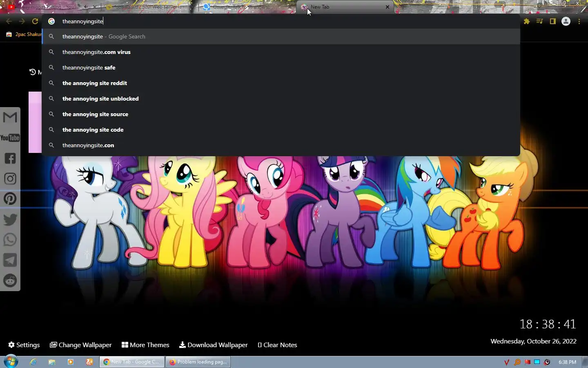This screenshot has height=368, width=588.
Task: Open Twitter from the left sidebar
Action: pos(10,220)
